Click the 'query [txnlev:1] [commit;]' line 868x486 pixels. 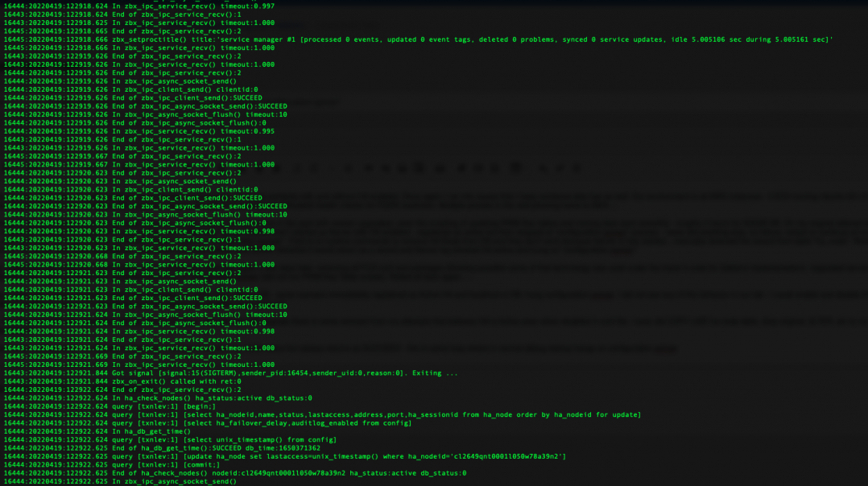[112, 464]
